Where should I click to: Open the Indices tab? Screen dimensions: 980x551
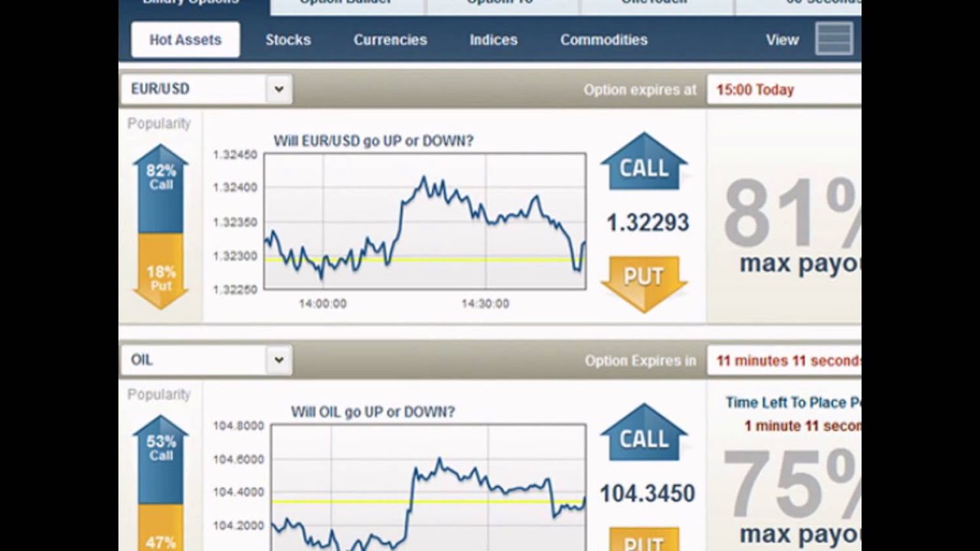click(493, 40)
